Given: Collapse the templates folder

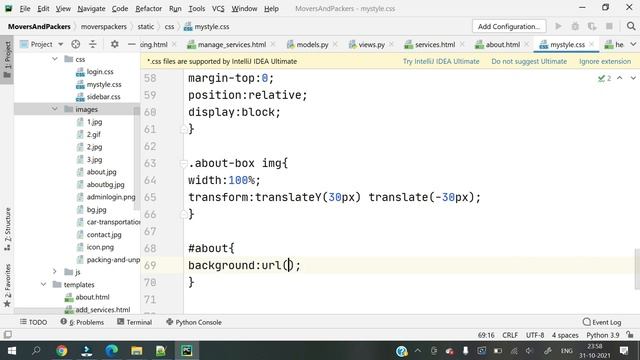Looking at the screenshot, I should [x=43, y=284].
